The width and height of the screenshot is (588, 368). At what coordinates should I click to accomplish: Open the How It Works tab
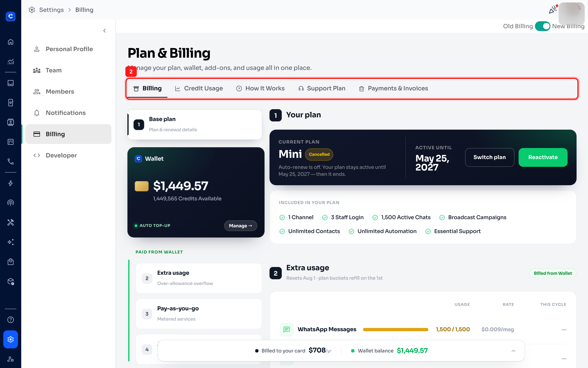click(260, 88)
